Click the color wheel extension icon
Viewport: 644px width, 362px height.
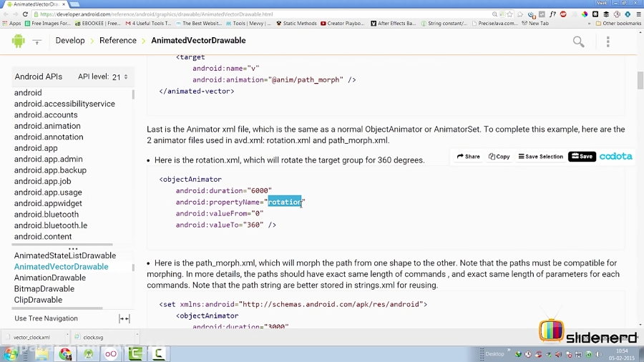tap(585, 14)
